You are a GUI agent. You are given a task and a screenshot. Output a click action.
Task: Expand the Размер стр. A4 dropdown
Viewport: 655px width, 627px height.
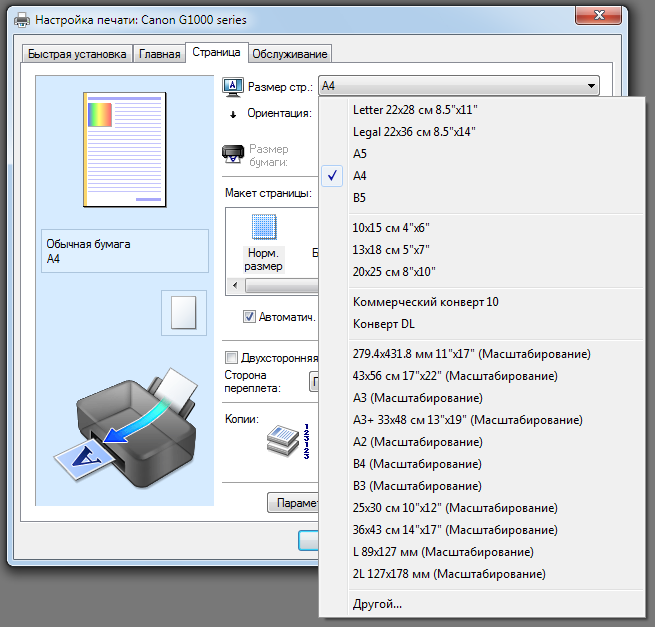click(459, 86)
